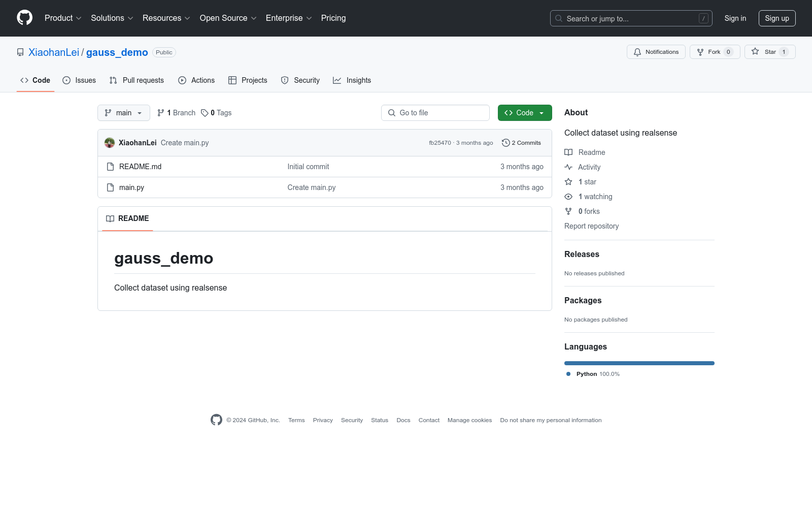Open the 2 Commits history

click(522, 143)
